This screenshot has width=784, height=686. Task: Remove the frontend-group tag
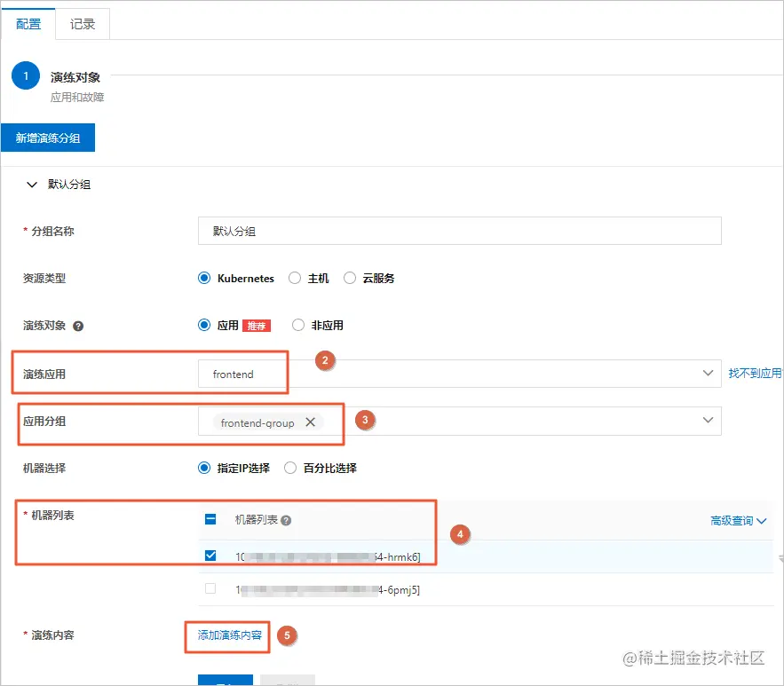click(x=311, y=422)
